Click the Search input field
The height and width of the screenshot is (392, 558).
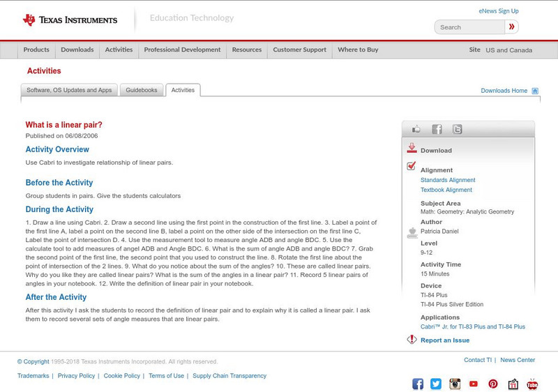tap(469, 27)
